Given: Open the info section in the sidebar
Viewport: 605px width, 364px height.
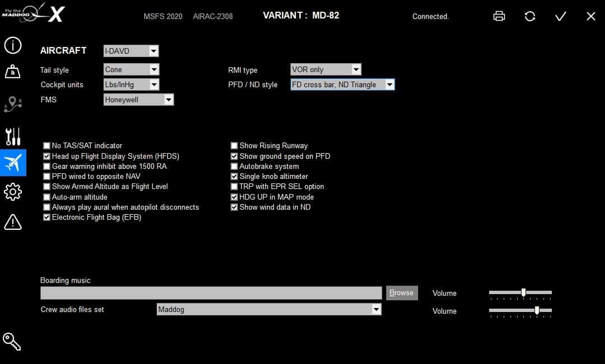Looking at the screenshot, I should click(12, 45).
